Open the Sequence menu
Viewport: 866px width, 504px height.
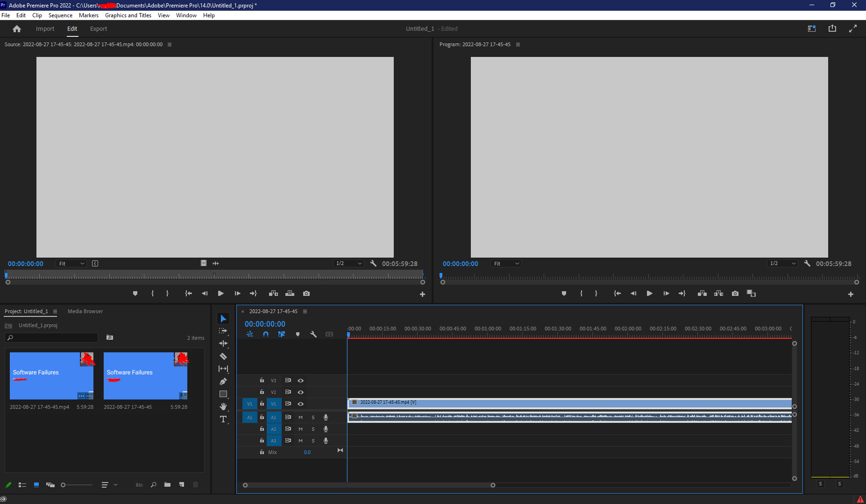coord(60,15)
